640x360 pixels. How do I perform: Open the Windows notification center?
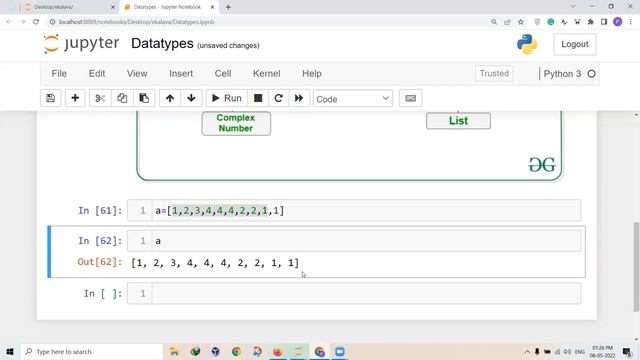point(627,351)
